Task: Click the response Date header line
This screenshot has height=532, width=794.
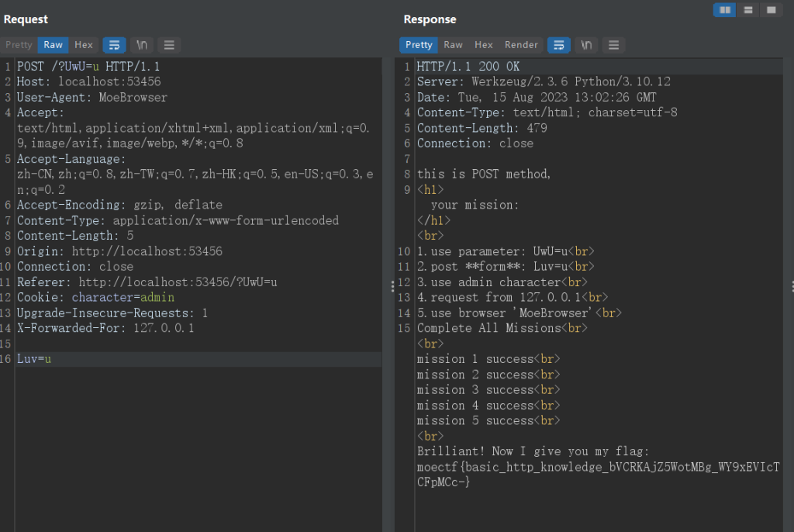Action: click(537, 97)
